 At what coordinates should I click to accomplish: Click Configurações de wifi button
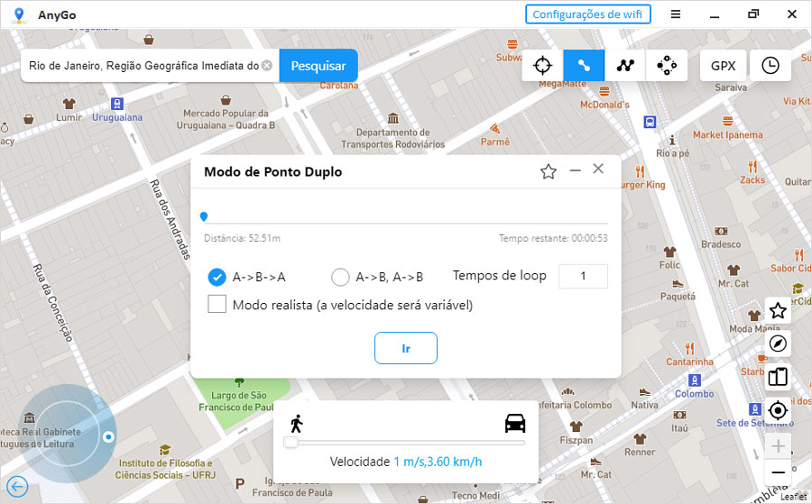587,14
